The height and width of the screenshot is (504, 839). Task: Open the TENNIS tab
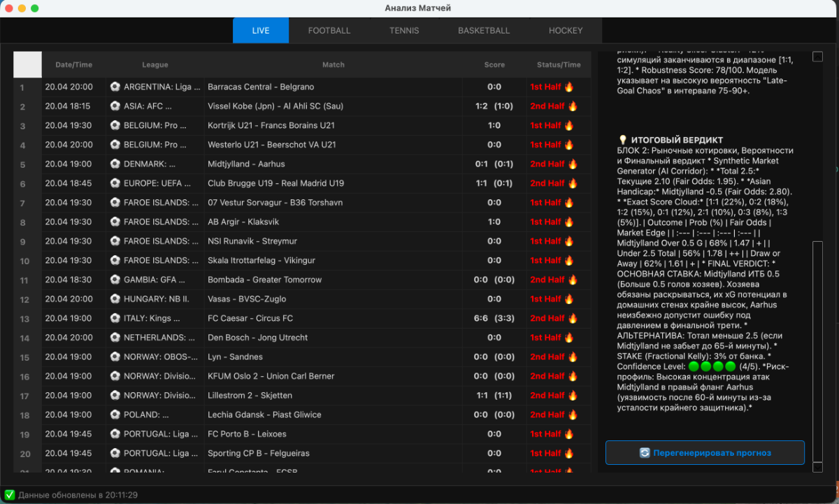[x=404, y=31]
